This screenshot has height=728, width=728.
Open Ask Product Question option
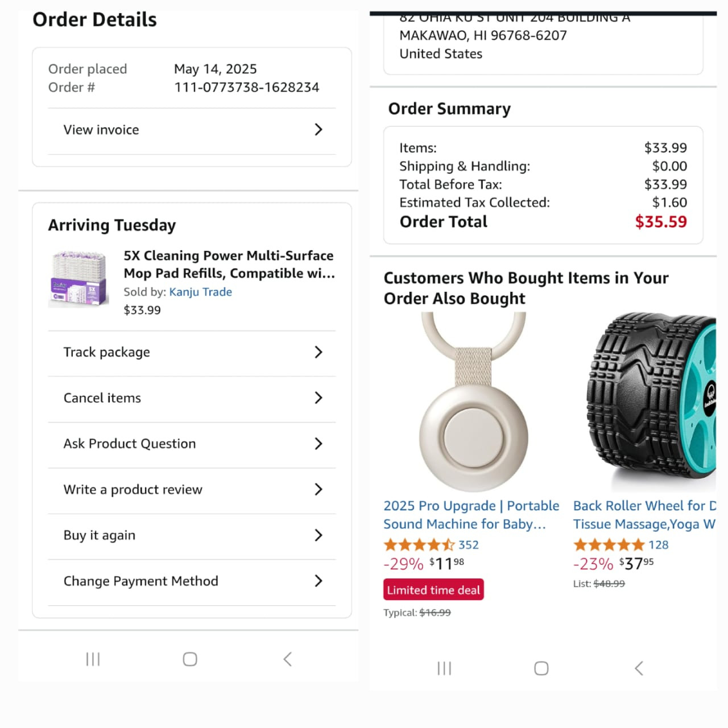[130, 444]
